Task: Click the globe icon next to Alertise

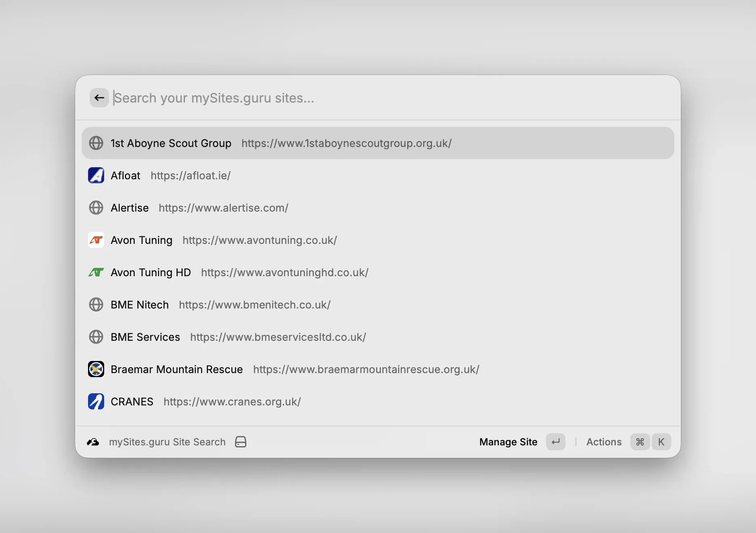Action: click(96, 208)
